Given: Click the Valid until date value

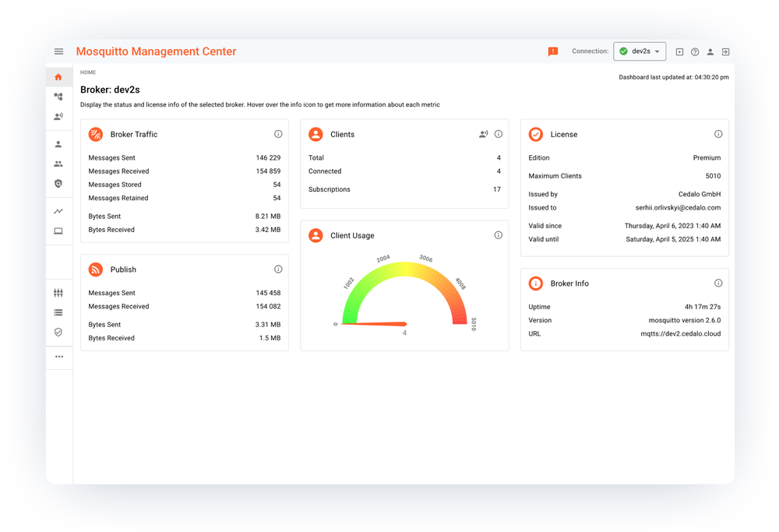Looking at the screenshot, I should (673, 239).
